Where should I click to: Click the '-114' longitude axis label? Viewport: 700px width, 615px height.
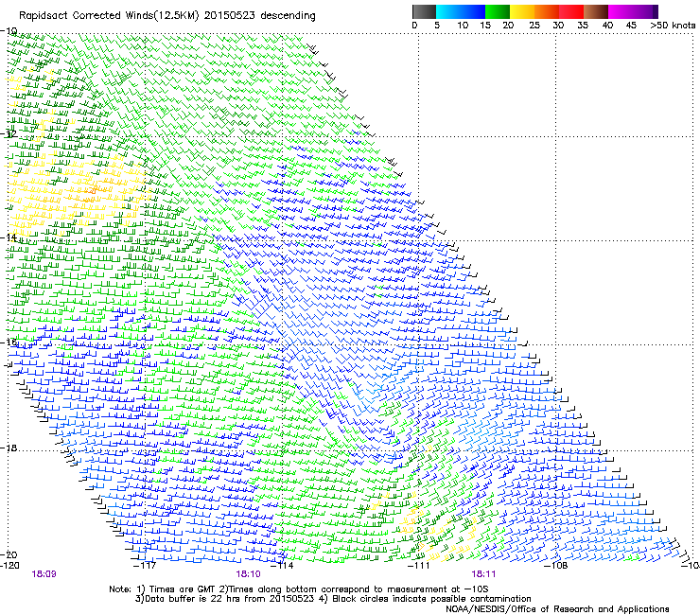click(x=283, y=566)
